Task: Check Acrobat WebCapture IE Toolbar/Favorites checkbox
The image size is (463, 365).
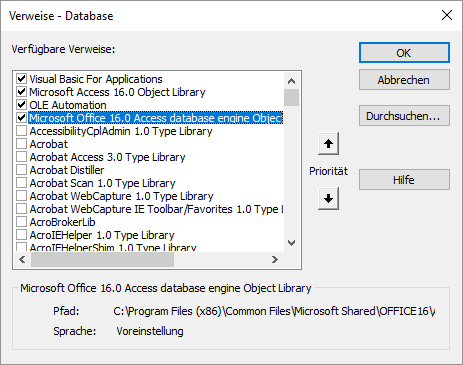Action: [x=22, y=209]
